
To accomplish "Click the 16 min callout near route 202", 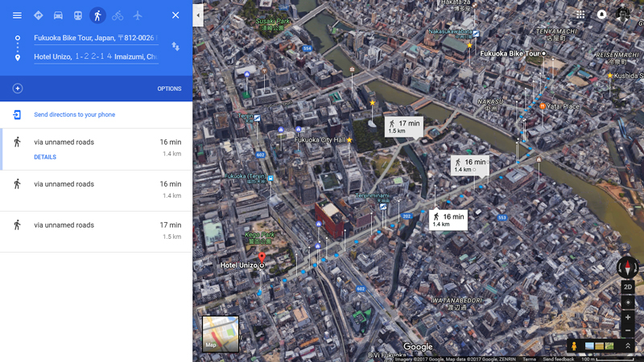I will 448,220.
